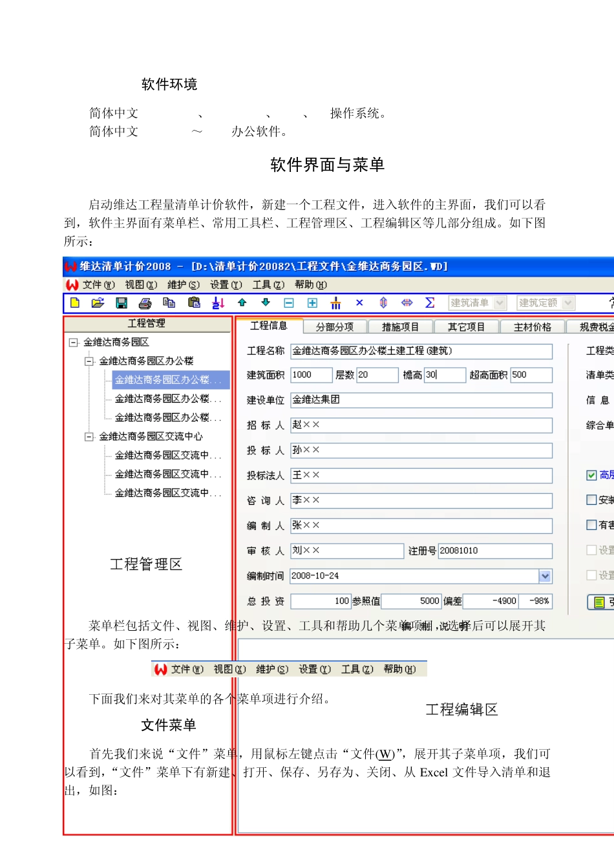This screenshot has height=868, width=614.
Task: Open the 工具(Z) menu in main window
Action: tap(268, 284)
